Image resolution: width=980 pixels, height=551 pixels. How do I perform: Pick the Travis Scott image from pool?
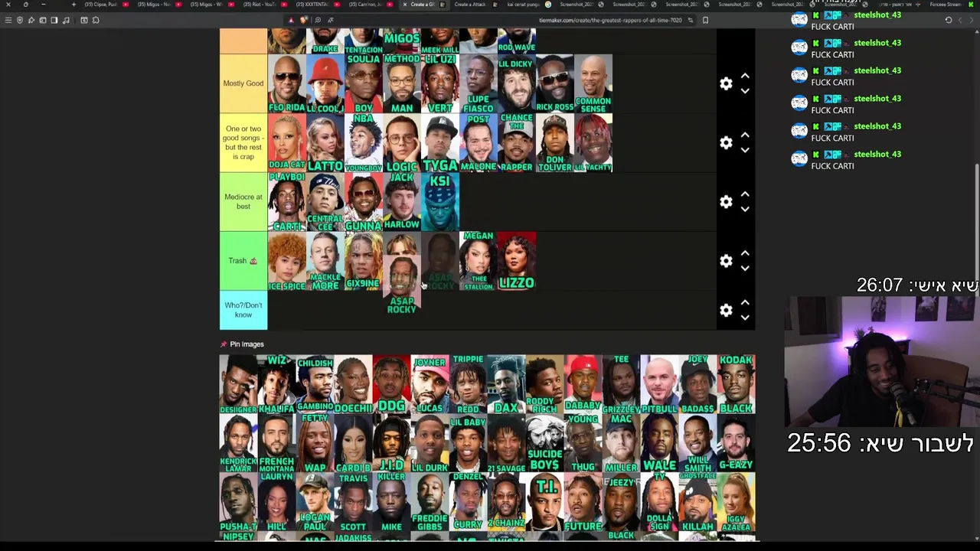coord(353,503)
